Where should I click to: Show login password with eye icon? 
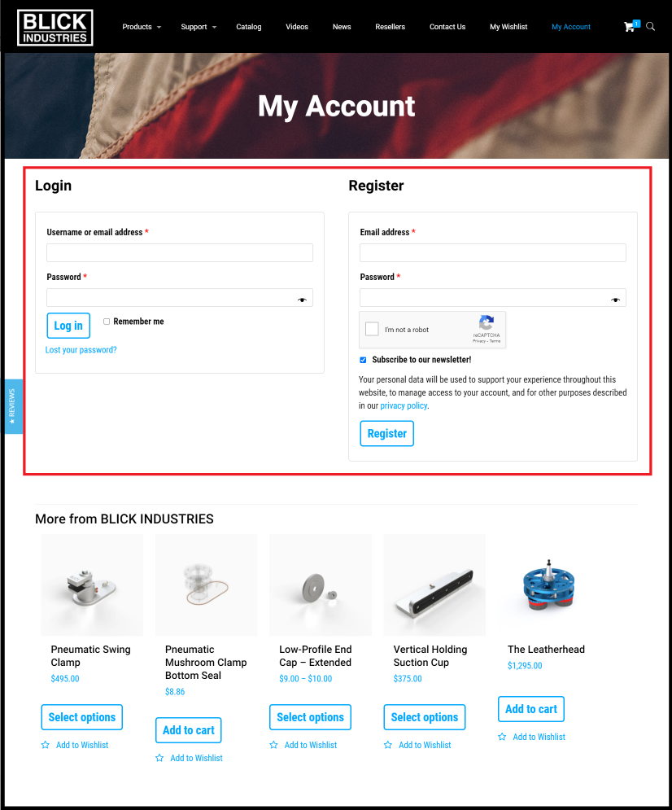pos(303,300)
